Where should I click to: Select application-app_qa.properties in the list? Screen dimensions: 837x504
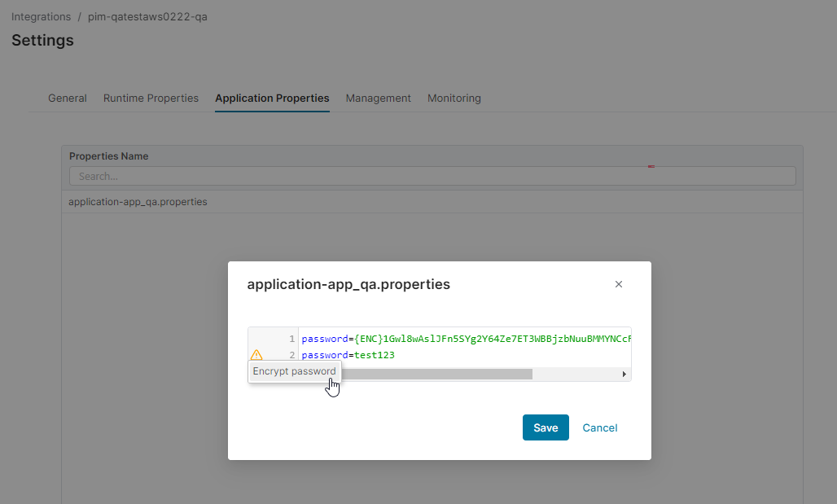138,201
